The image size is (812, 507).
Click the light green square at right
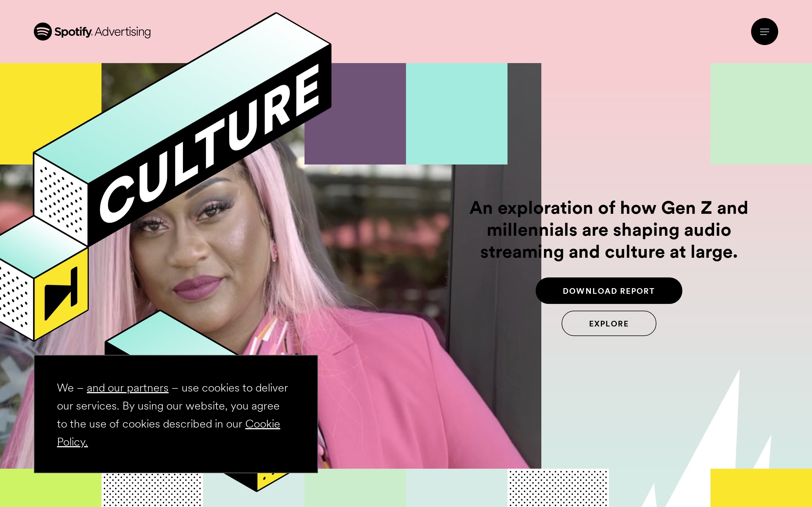point(761,114)
